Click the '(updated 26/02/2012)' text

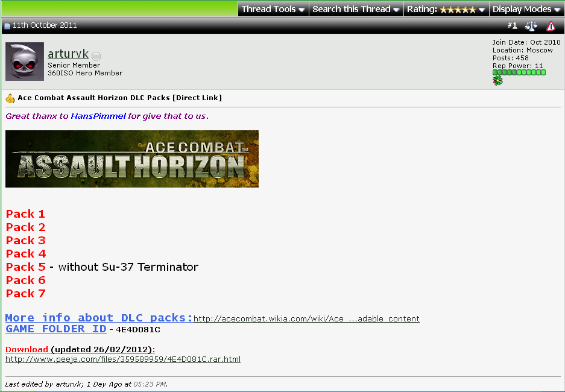102,350
